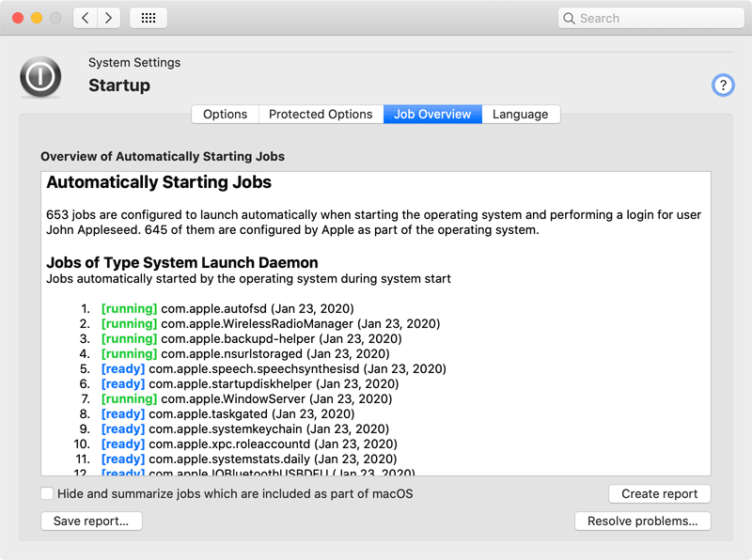Focus the Search field
752x560 pixels.
coord(650,18)
